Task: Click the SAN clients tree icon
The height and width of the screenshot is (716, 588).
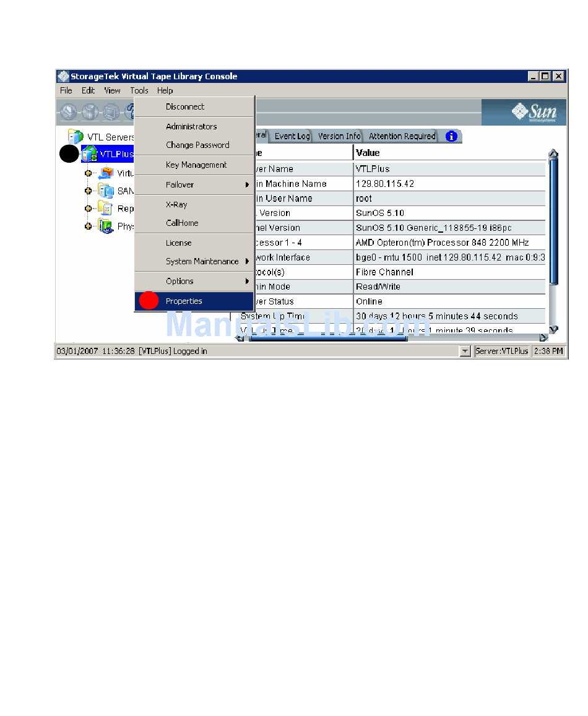Action: pyautogui.click(x=106, y=191)
